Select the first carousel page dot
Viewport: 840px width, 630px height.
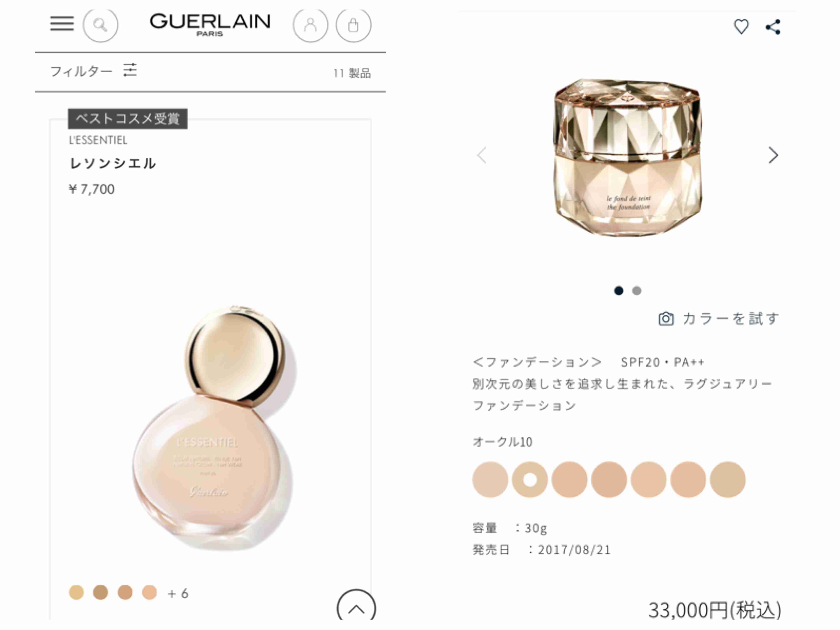coord(619,290)
